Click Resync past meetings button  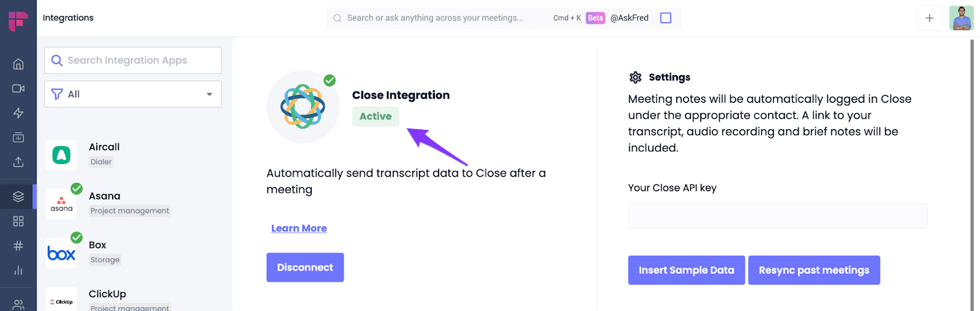tap(814, 270)
